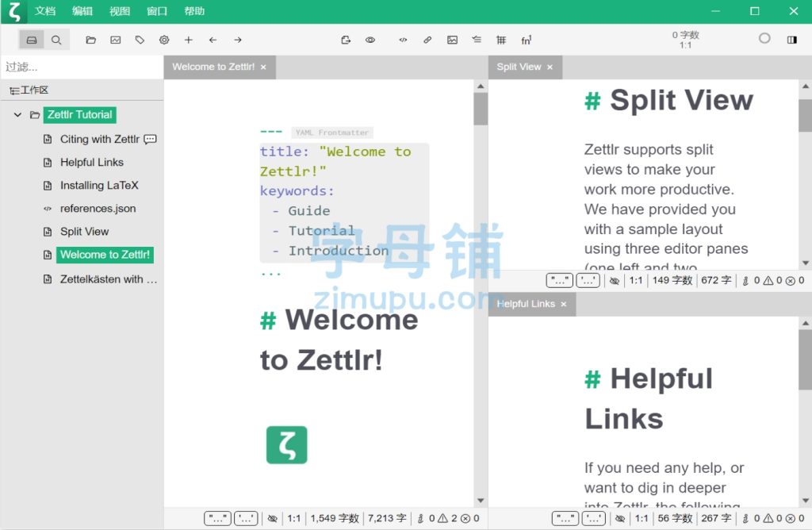Click scroll-down arrow in Split View pane
Image resolution: width=812 pixels, height=530 pixels.
point(806,263)
